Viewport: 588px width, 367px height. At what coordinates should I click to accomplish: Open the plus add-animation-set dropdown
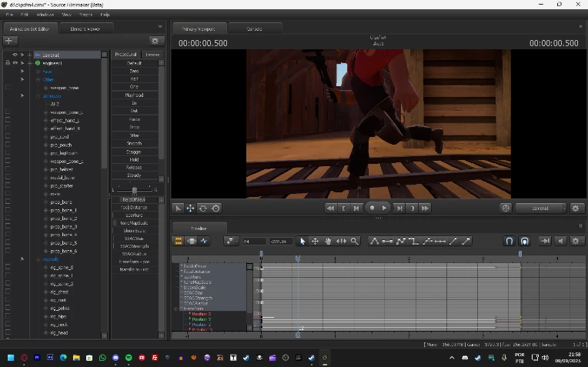tap(11, 41)
